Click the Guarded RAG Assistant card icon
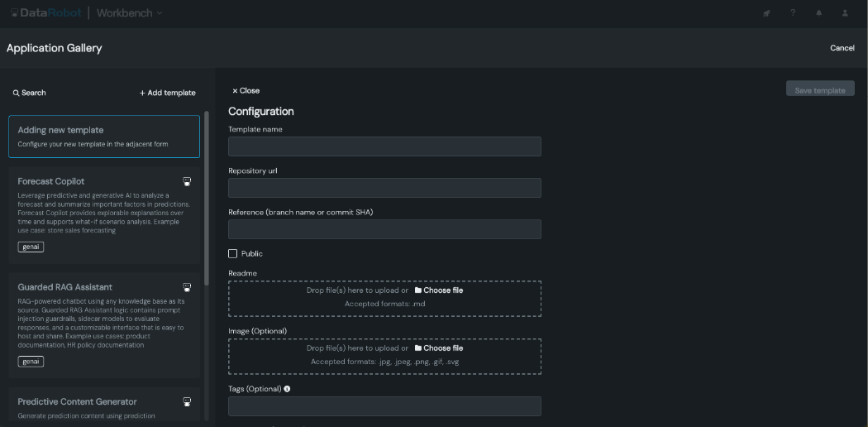868x427 pixels. pyautogui.click(x=188, y=287)
